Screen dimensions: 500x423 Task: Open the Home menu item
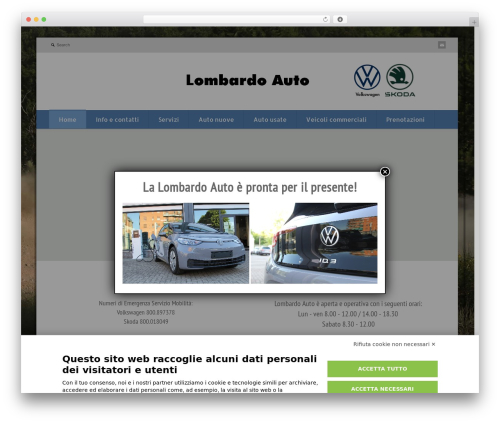[x=67, y=119]
